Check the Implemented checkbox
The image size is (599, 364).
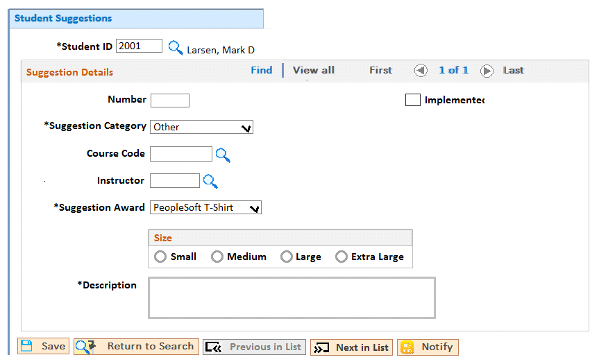tap(412, 100)
